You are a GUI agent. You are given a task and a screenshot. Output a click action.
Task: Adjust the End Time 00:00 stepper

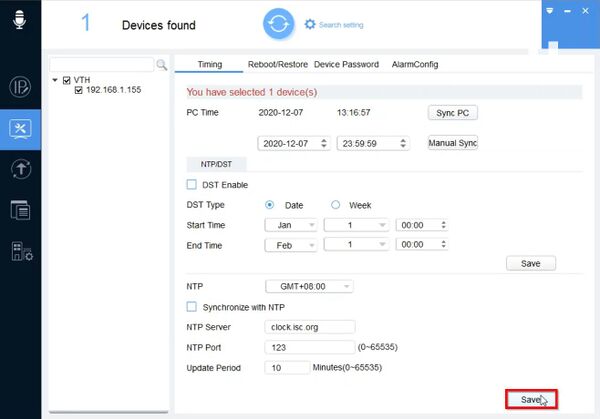pos(443,244)
